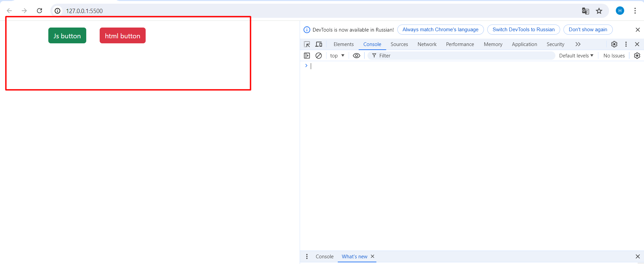The image size is (644, 264).
Task: Click Don't show again
Action: coord(588,30)
